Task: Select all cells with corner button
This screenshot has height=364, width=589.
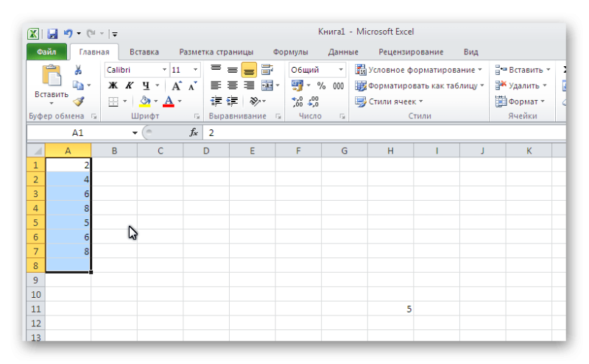Action: click(36, 151)
